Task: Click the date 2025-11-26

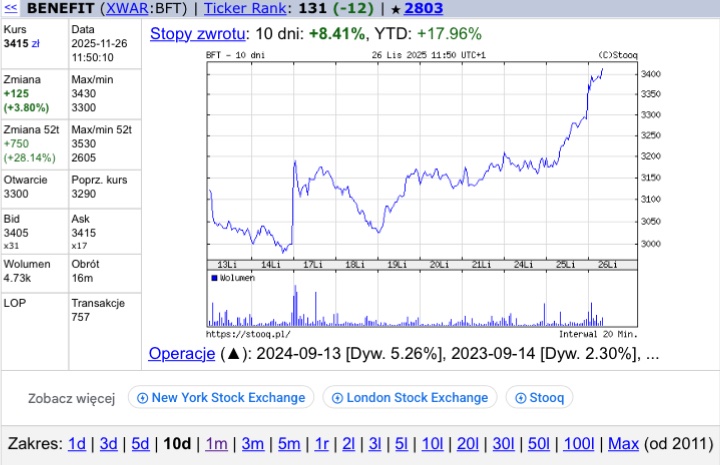Action: (99, 44)
